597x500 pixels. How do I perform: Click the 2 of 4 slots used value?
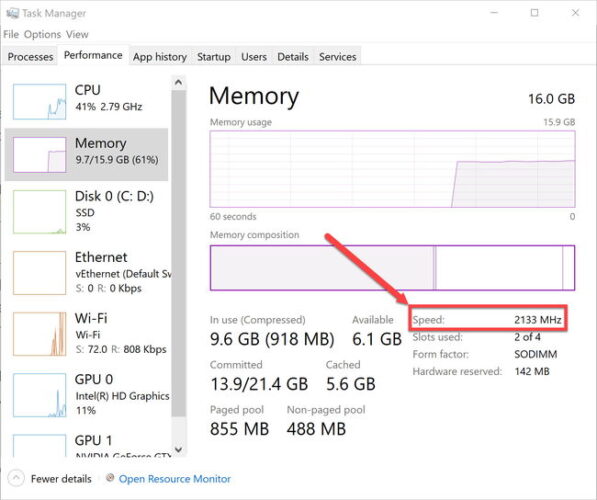(x=527, y=337)
